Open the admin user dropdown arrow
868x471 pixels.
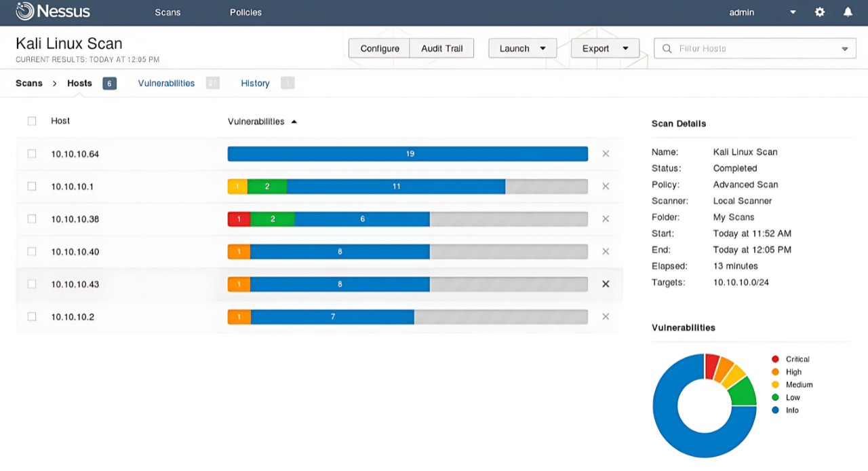coord(793,12)
